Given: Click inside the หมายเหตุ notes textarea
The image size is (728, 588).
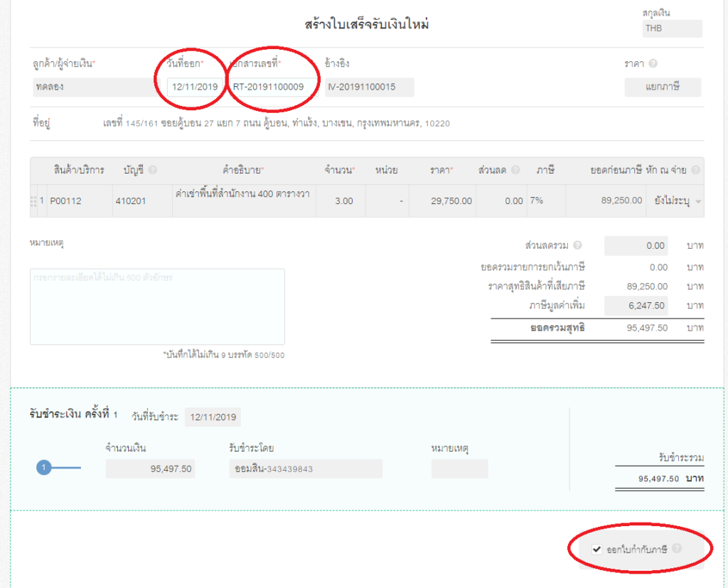Looking at the screenshot, I should tap(156, 306).
